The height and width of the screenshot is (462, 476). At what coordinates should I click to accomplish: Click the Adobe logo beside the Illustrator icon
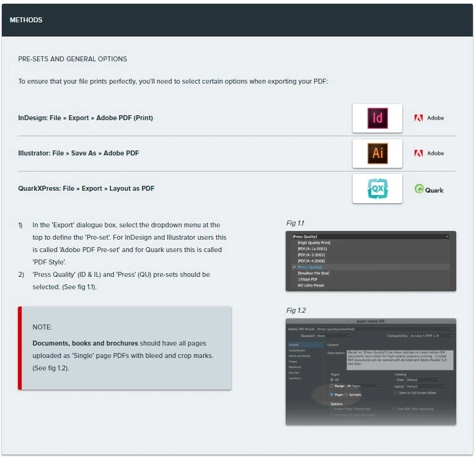(429, 153)
